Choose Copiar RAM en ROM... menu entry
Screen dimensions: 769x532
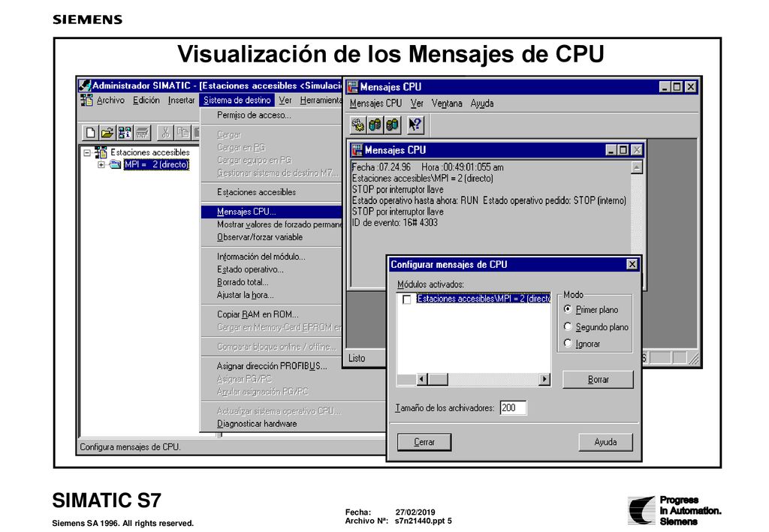270,314
